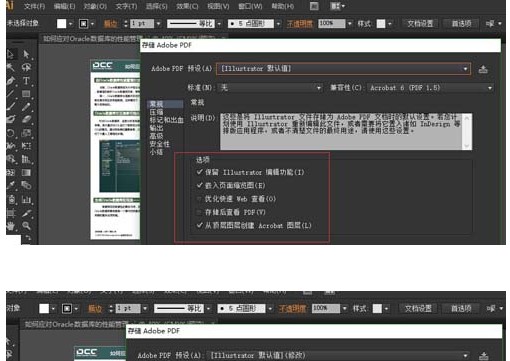The width and height of the screenshot is (510, 361).
Task: Click white fill swatch in upper toolbar
Action: coord(61,24)
